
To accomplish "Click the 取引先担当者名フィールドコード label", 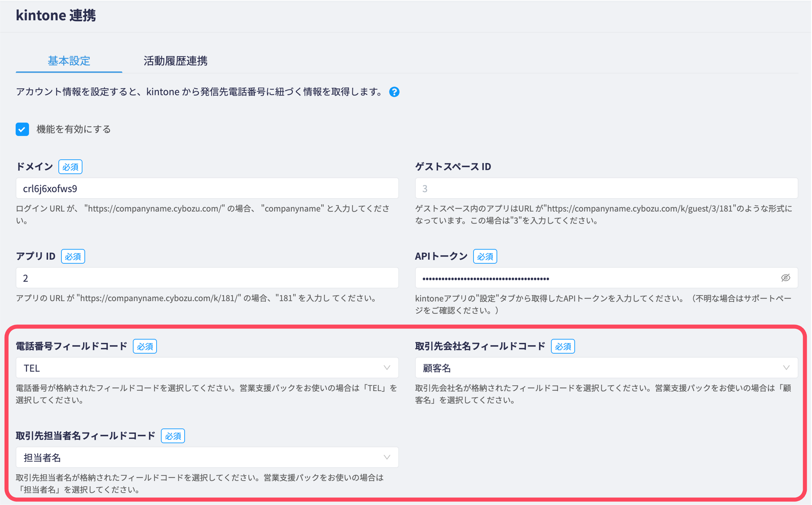I will point(86,436).
